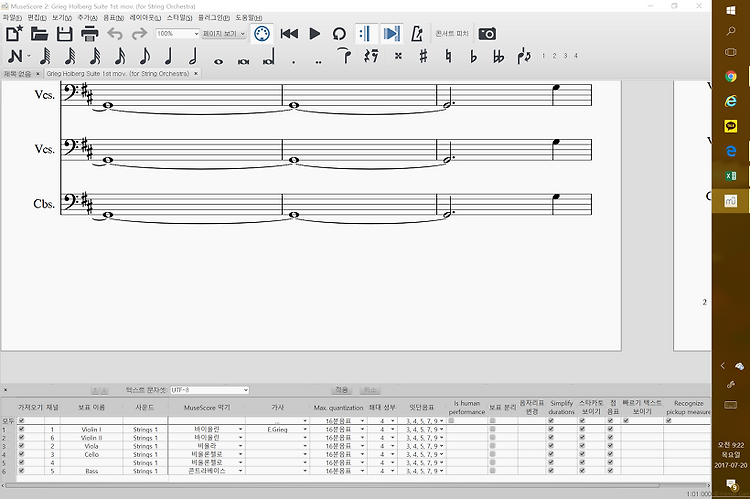Screen dimensions: 750x499
Task: Open the UTF-8 text charset dropdown
Action: [209, 390]
